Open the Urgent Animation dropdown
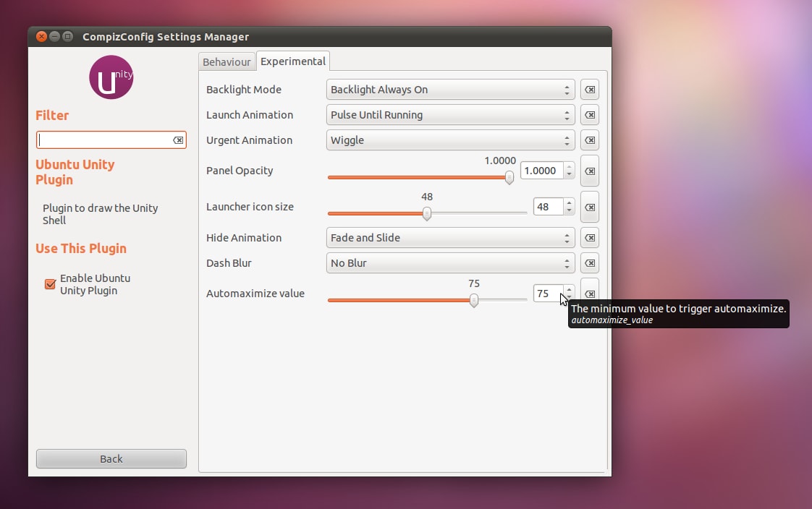 [451, 140]
